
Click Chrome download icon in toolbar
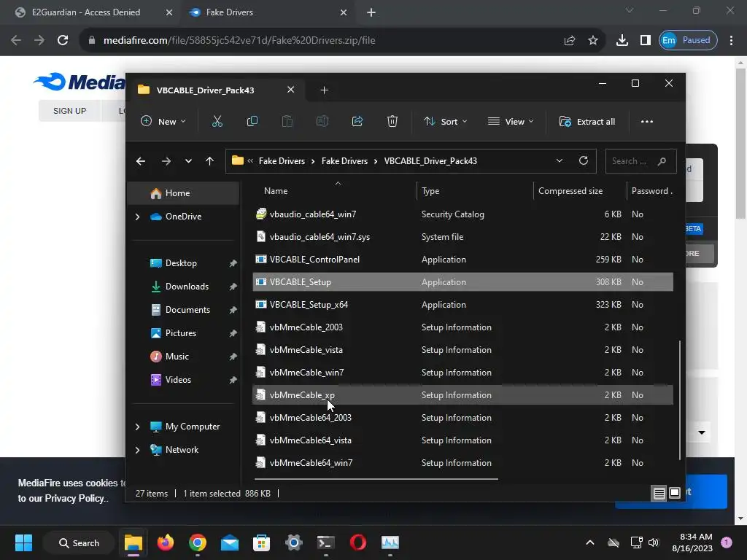click(x=622, y=40)
